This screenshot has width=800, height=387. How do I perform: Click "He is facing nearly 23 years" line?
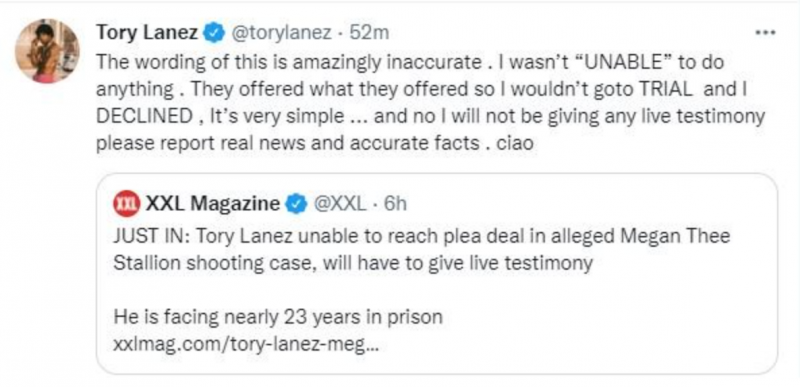coord(278,317)
